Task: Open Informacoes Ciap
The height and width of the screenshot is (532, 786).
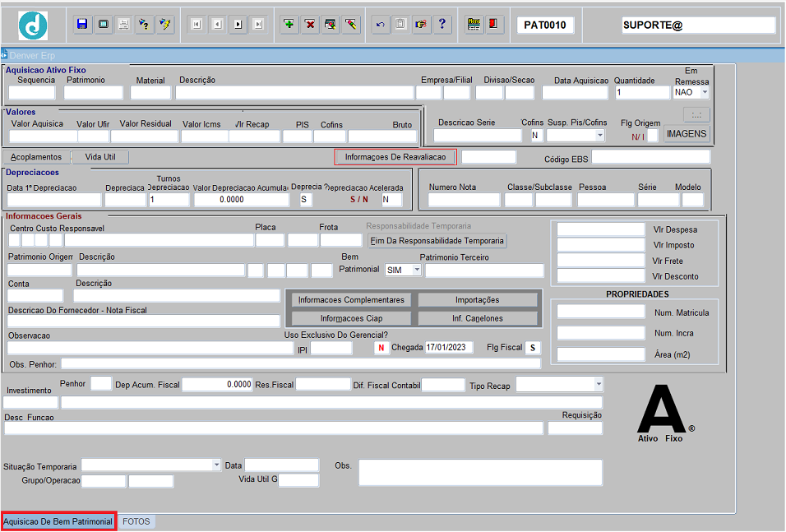Action: (x=351, y=318)
